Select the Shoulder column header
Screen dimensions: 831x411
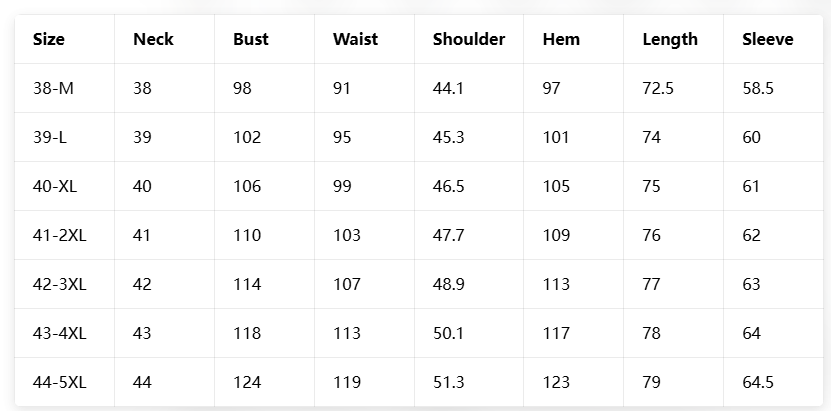click(x=469, y=40)
